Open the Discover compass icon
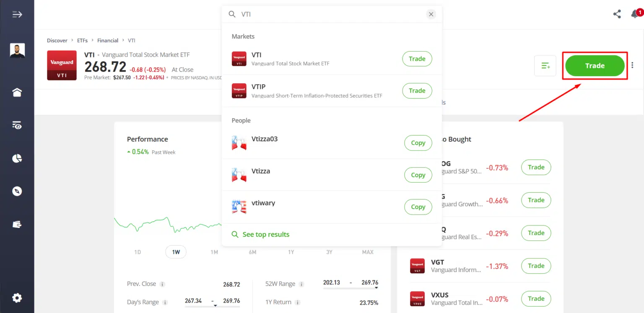 [x=17, y=191]
